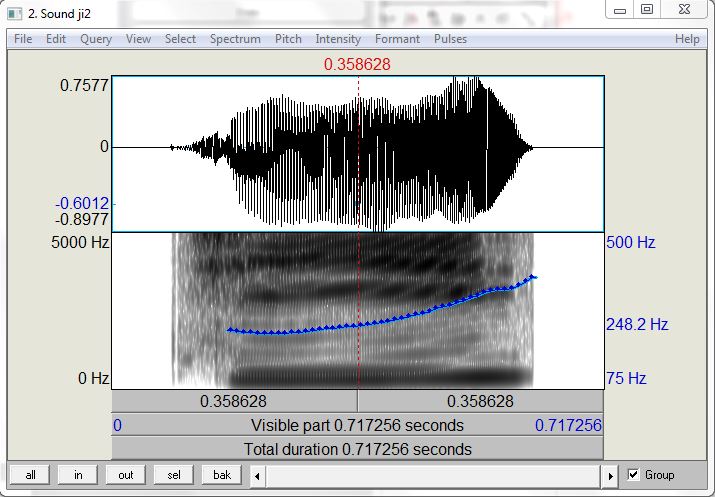Click the 248.2 Hz pitch value
Image resolution: width=715 pixels, height=497 pixels.
coord(637,325)
